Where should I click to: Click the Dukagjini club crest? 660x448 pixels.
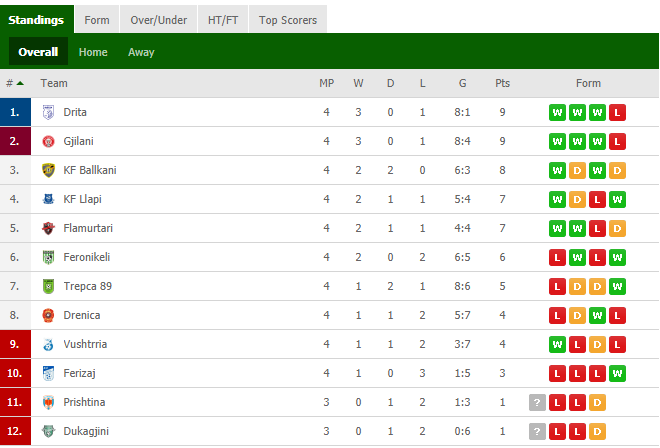(x=48, y=431)
